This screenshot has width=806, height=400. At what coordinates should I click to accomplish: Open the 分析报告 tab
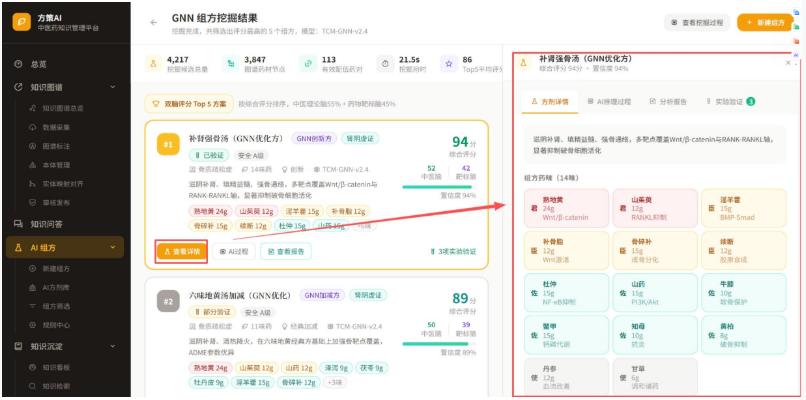tap(668, 101)
